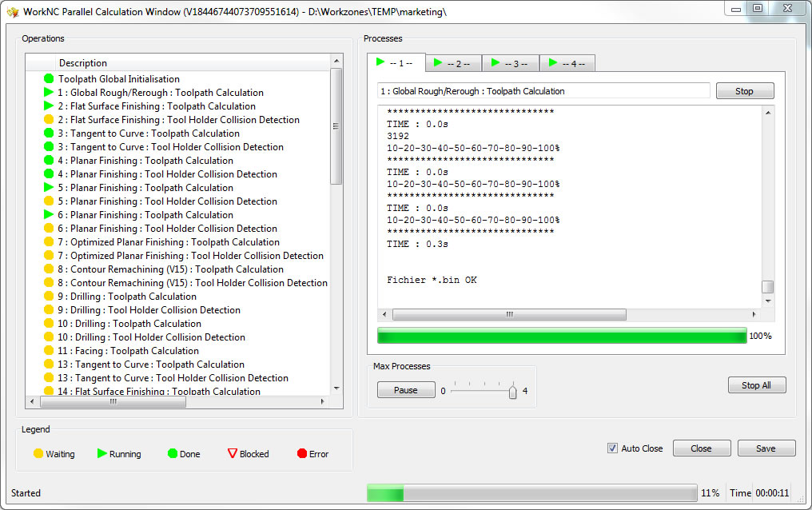
Task: Click the Pause button
Action: point(405,390)
